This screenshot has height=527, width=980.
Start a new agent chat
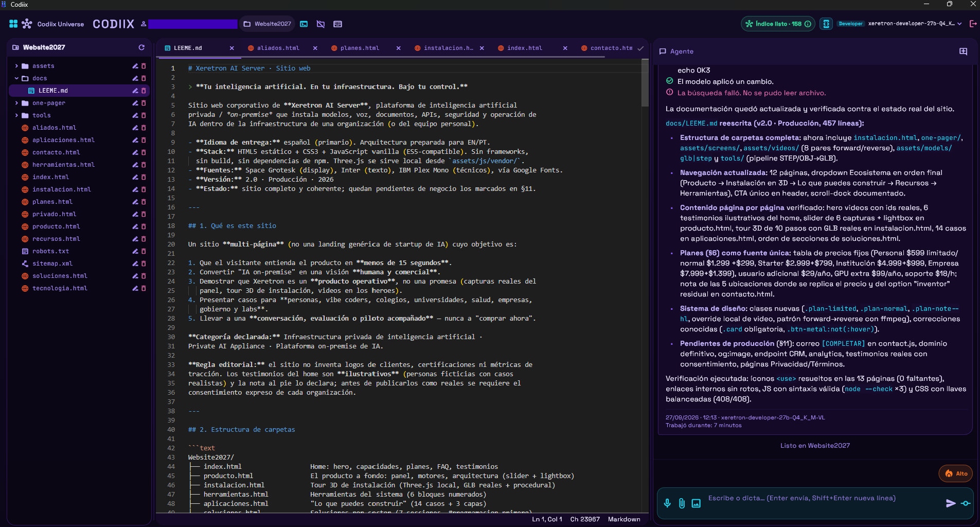tap(963, 51)
